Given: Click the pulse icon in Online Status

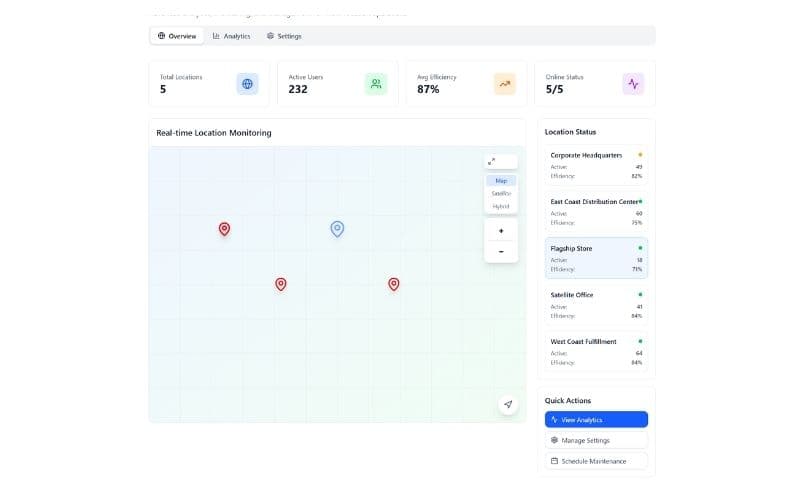Looking at the screenshot, I should (x=633, y=84).
